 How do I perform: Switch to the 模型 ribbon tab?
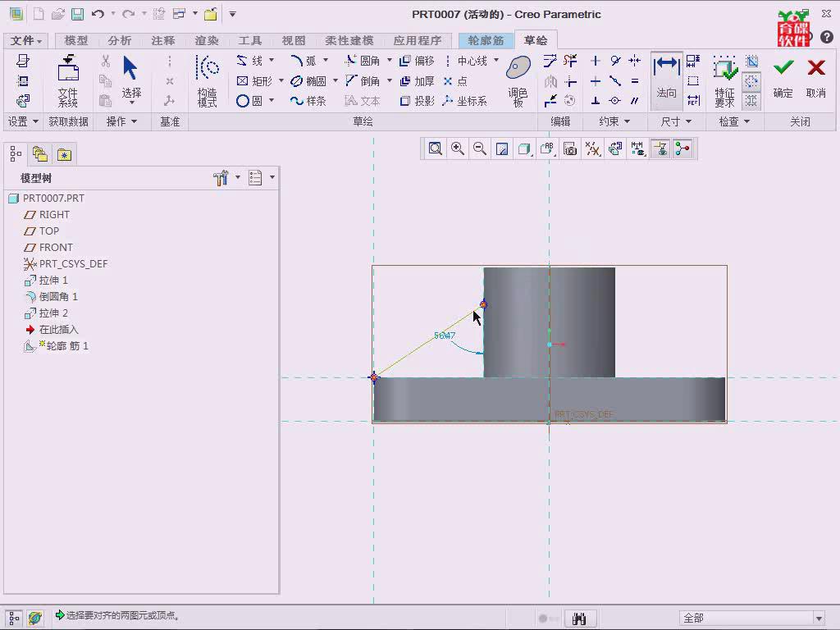click(76, 40)
